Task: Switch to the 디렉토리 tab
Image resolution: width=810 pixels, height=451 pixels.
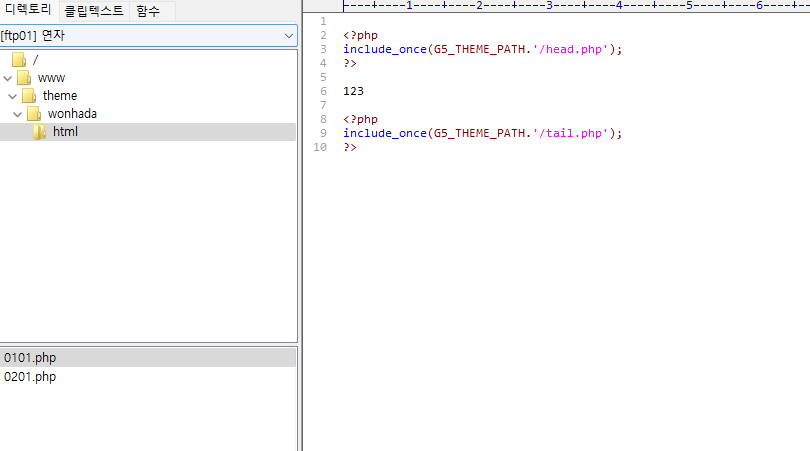Action: tap(28, 11)
